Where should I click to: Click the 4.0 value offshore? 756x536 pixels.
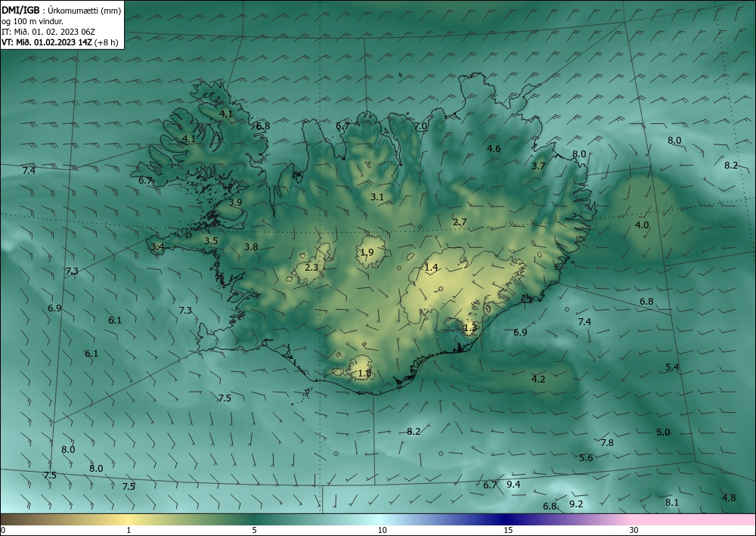[642, 225]
